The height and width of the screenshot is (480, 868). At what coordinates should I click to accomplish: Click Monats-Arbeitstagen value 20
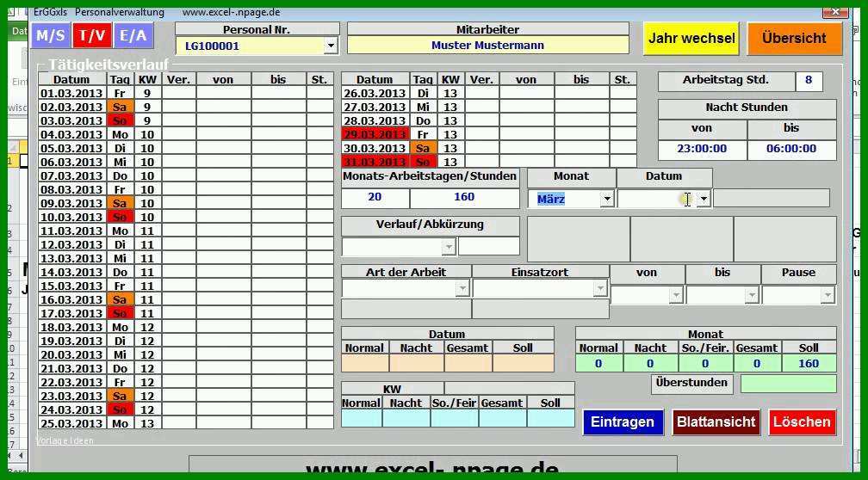[x=375, y=198]
